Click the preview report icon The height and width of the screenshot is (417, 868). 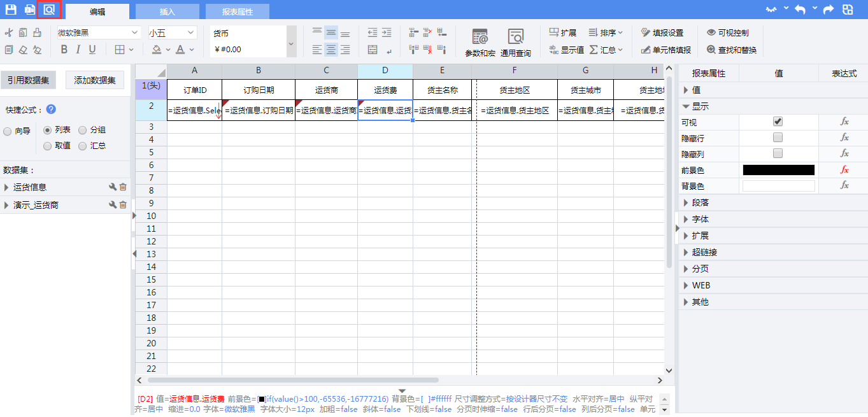point(49,10)
